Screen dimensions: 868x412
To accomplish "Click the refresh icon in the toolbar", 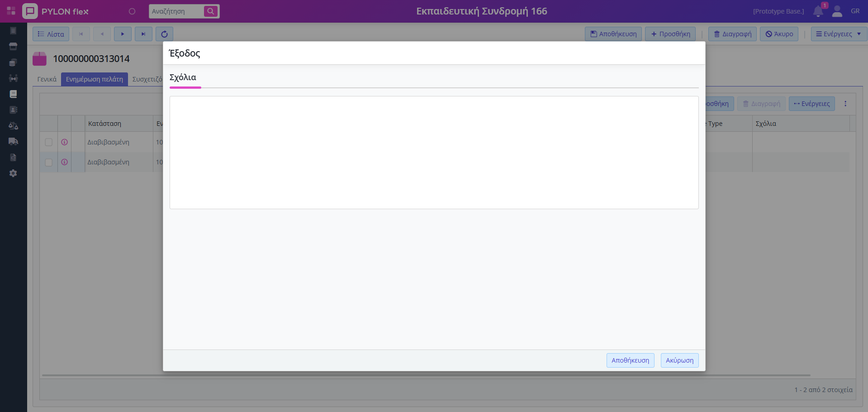I will coord(164,34).
